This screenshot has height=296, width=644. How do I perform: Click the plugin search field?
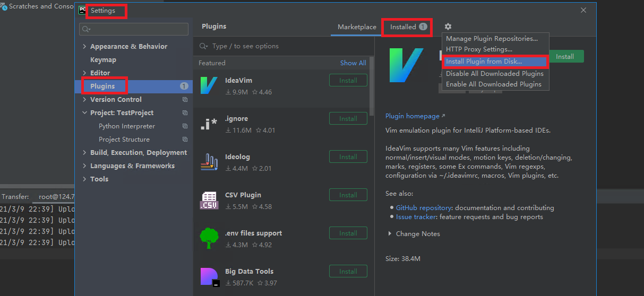[284, 46]
